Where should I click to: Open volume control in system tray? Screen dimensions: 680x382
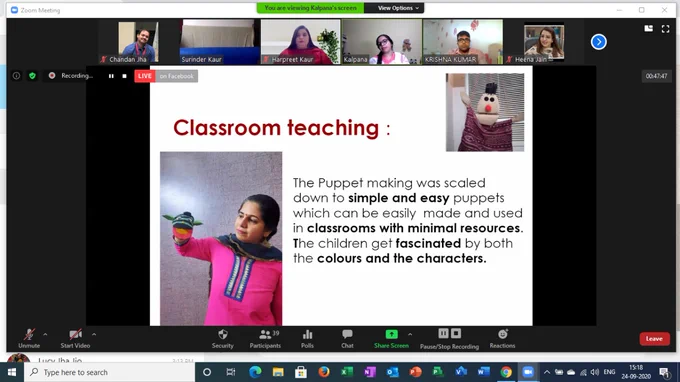[595, 372]
